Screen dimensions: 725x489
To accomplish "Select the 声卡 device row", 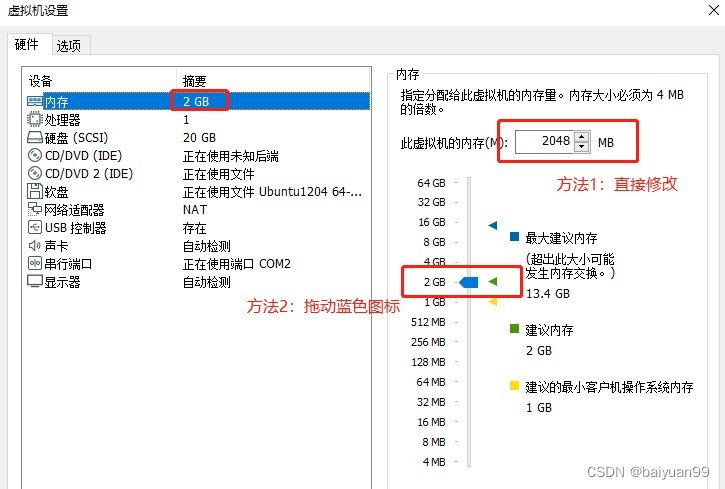I will [198, 246].
